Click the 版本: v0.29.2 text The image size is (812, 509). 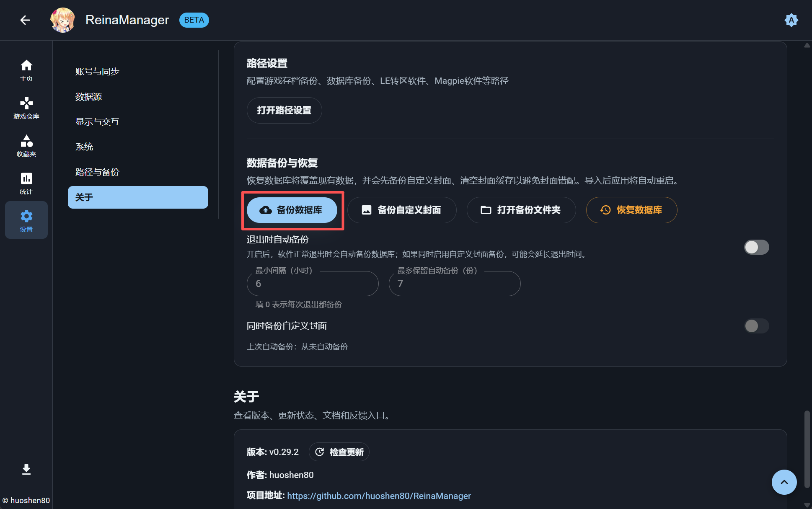pyautogui.click(x=272, y=452)
